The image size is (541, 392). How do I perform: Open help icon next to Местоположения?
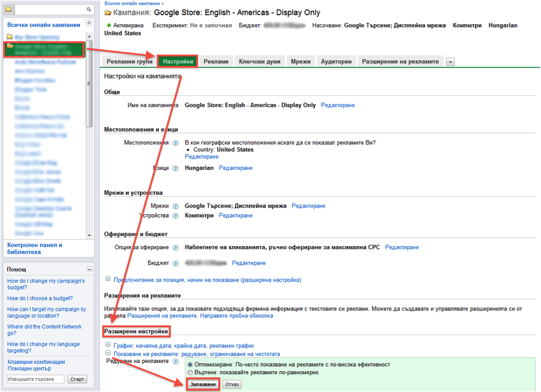pyautogui.click(x=175, y=143)
